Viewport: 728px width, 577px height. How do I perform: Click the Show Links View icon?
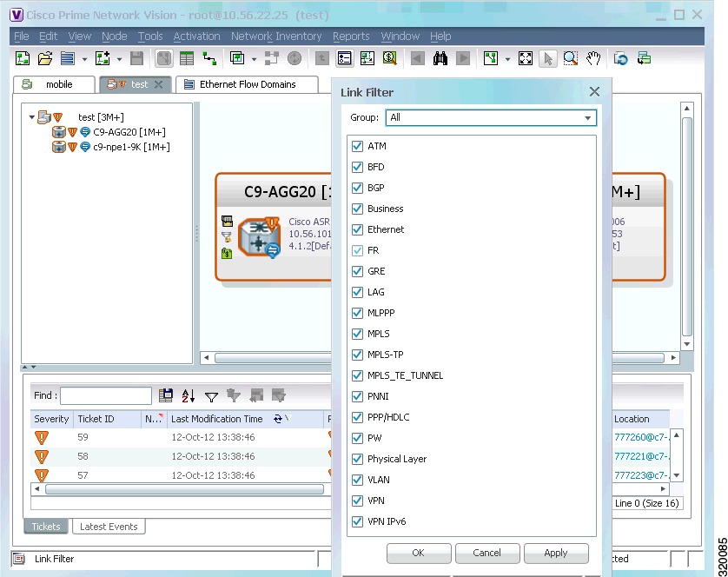pyautogui.click(x=209, y=58)
